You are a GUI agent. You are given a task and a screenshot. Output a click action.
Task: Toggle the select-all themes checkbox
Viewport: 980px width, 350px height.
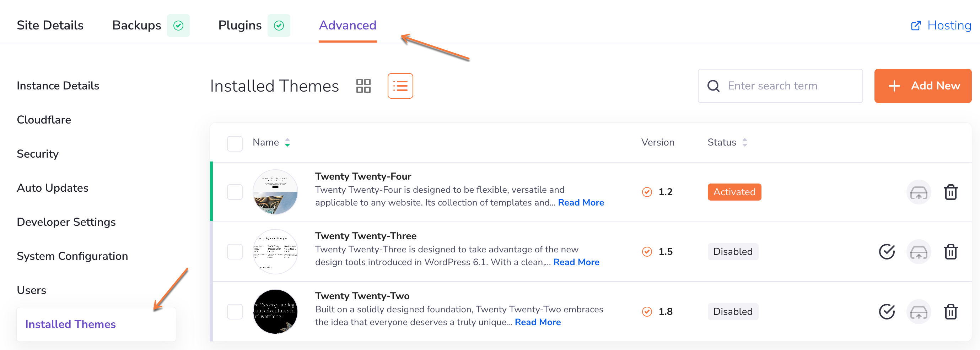tap(235, 144)
